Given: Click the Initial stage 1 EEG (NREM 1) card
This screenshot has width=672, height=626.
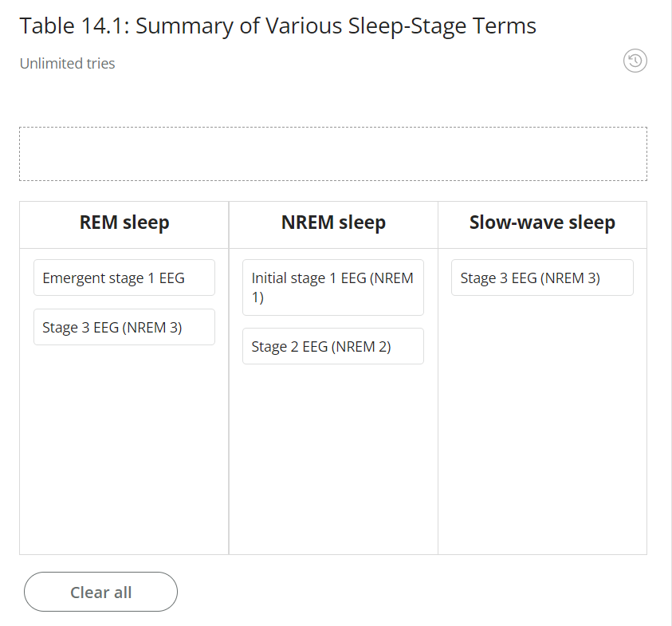Looking at the screenshot, I should coord(332,287).
